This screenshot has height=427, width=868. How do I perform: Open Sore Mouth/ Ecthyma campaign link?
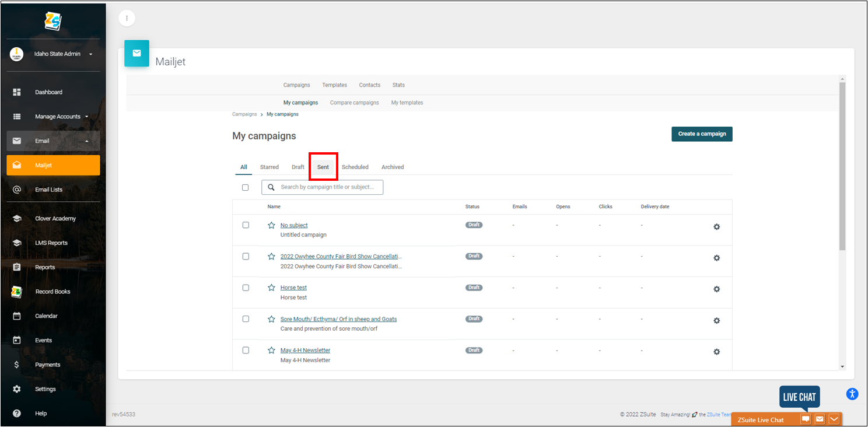[338, 319]
